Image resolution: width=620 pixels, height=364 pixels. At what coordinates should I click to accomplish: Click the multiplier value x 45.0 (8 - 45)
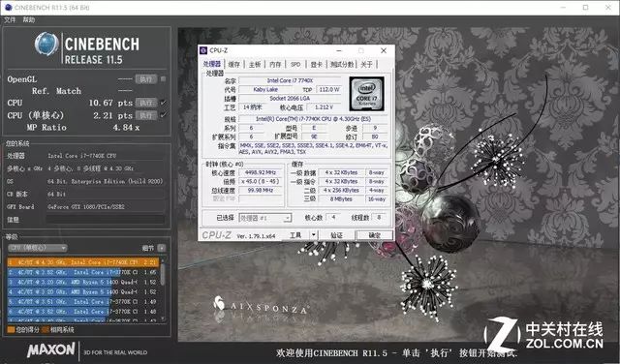(260, 181)
